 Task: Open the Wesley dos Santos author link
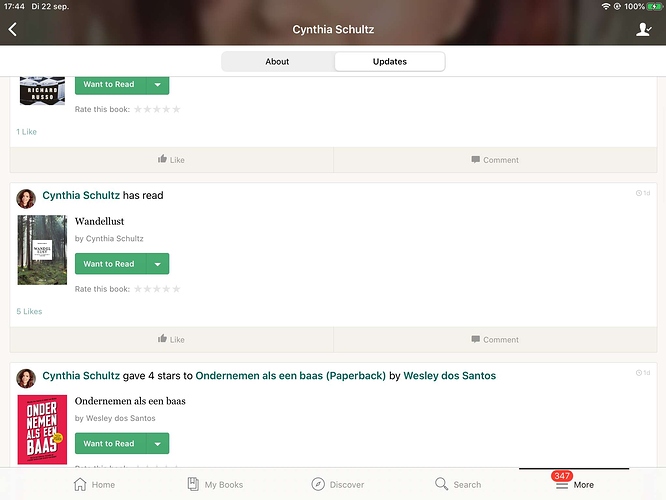click(x=449, y=376)
